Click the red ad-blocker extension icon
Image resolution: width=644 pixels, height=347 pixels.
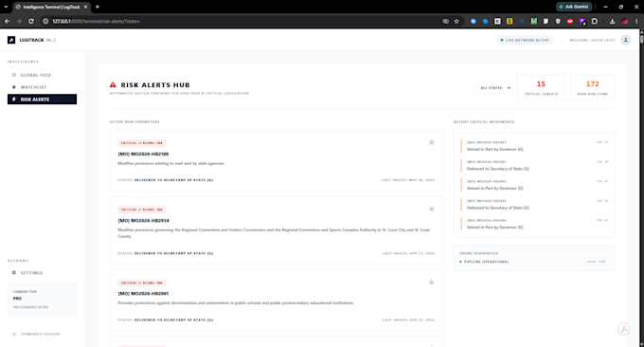(570, 22)
